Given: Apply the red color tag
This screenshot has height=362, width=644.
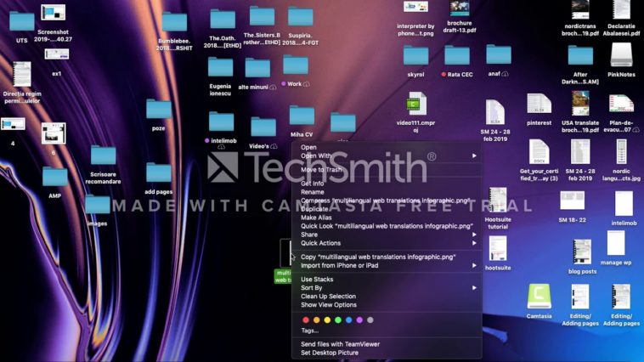Looking at the screenshot, I should (305, 320).
